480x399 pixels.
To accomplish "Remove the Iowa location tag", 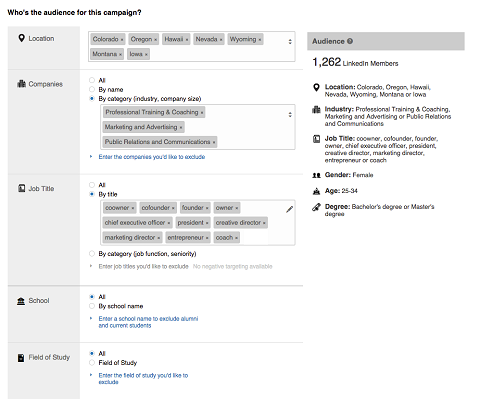I will pos(146,54).
